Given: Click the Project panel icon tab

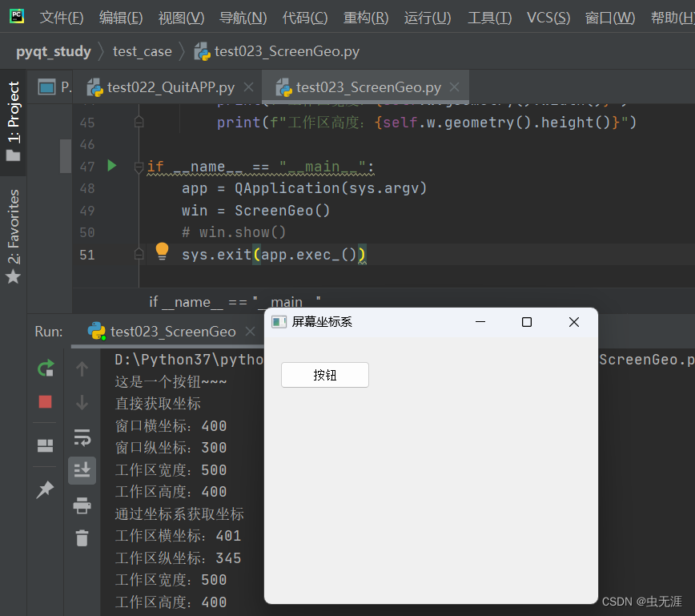Looking at the screenshot, I should point(54,87).
